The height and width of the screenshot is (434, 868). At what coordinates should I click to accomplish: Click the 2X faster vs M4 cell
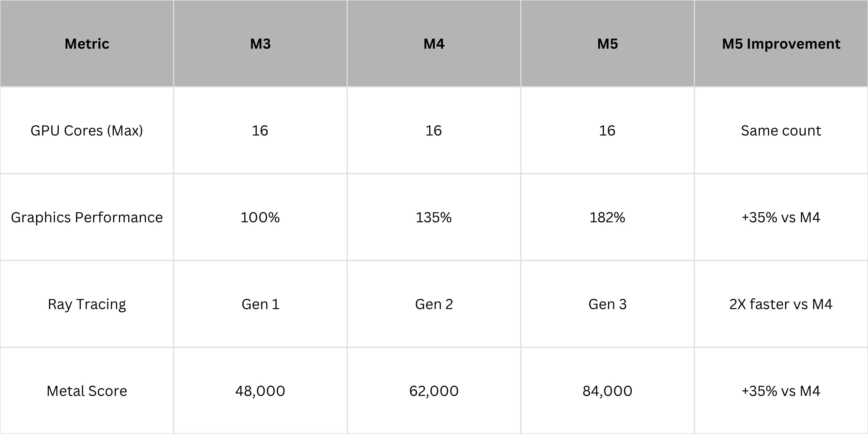(781, 304)
